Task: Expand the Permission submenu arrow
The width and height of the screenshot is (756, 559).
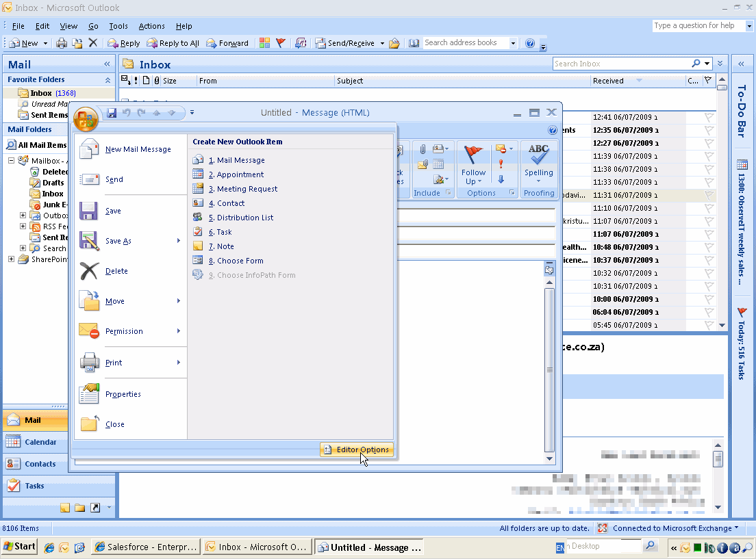Action: 179,331
